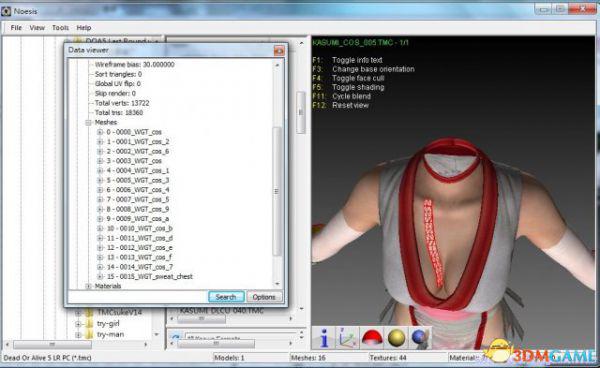
Task: Click the red dome sphere icon
Action: (372, 338)
